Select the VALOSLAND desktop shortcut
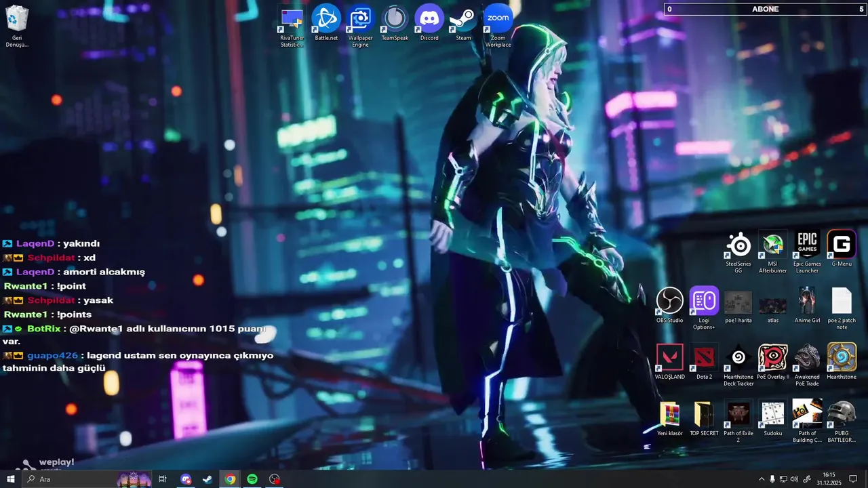This screenshot has height=488, width=868. (670, 361)
